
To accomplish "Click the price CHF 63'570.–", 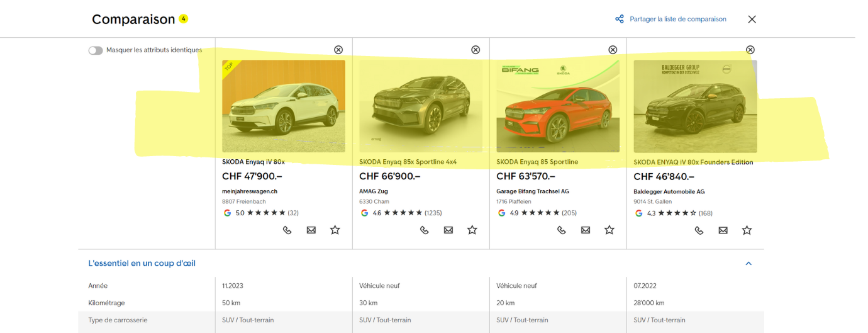I will coord(526,176).
